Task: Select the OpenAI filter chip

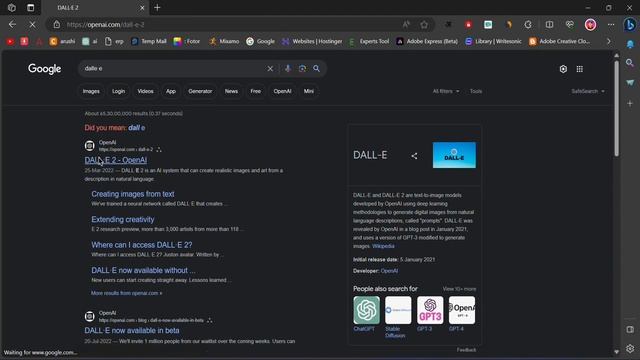Action: (282, 91)
